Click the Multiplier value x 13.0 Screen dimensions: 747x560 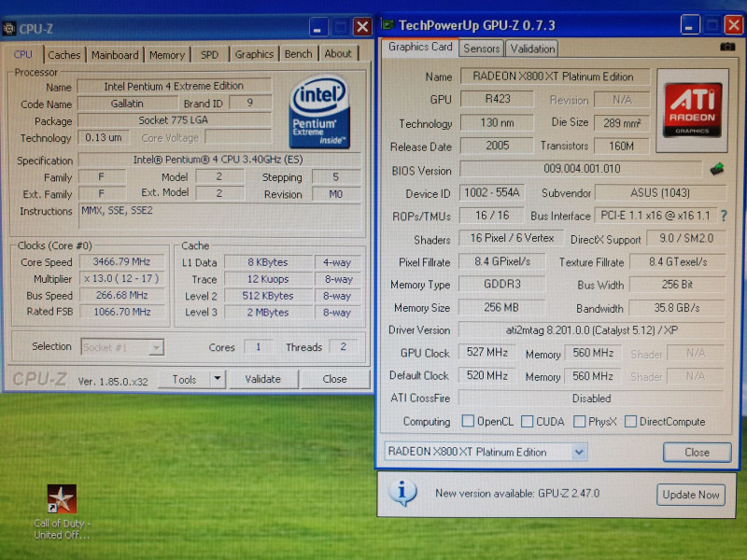[121, 278]
